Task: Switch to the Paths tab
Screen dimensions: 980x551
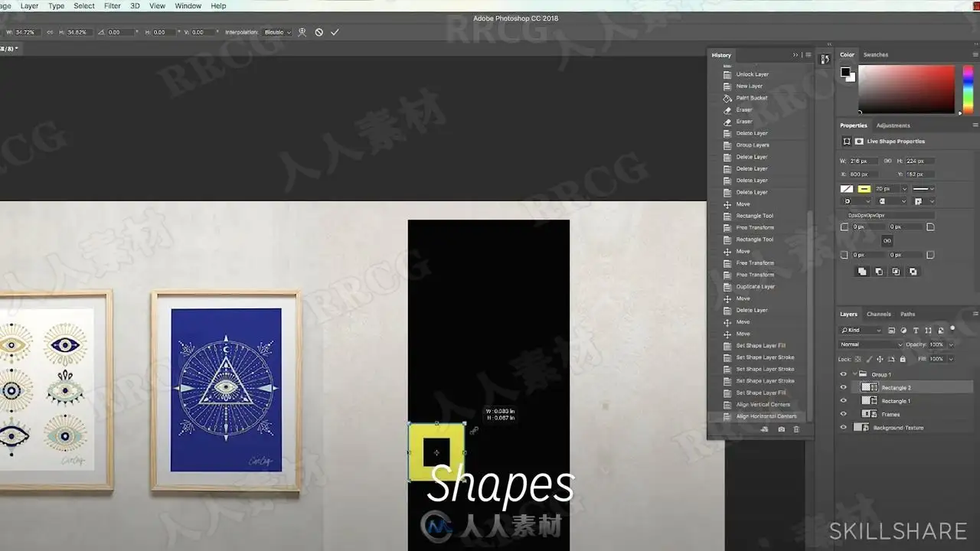Action: pos(908,314)
